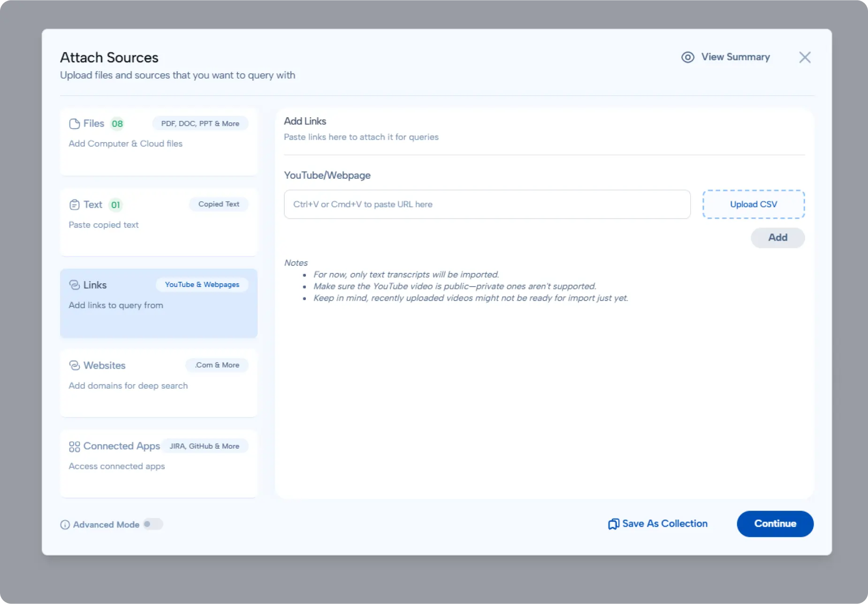868x604 pixels.
Task: Click the Save As Collection icon
Action: (613, 524)
